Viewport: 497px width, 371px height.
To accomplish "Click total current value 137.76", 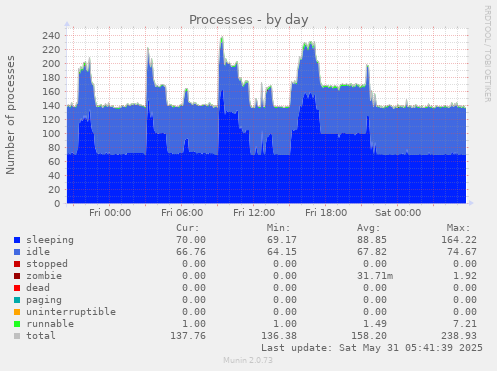I will 188,336.
